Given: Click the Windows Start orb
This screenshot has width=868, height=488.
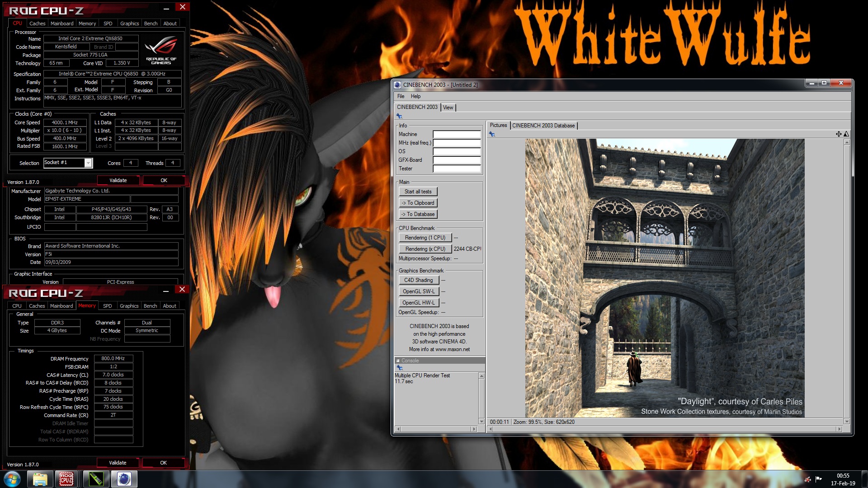Looking at the screenshot, I should (12, 479).
